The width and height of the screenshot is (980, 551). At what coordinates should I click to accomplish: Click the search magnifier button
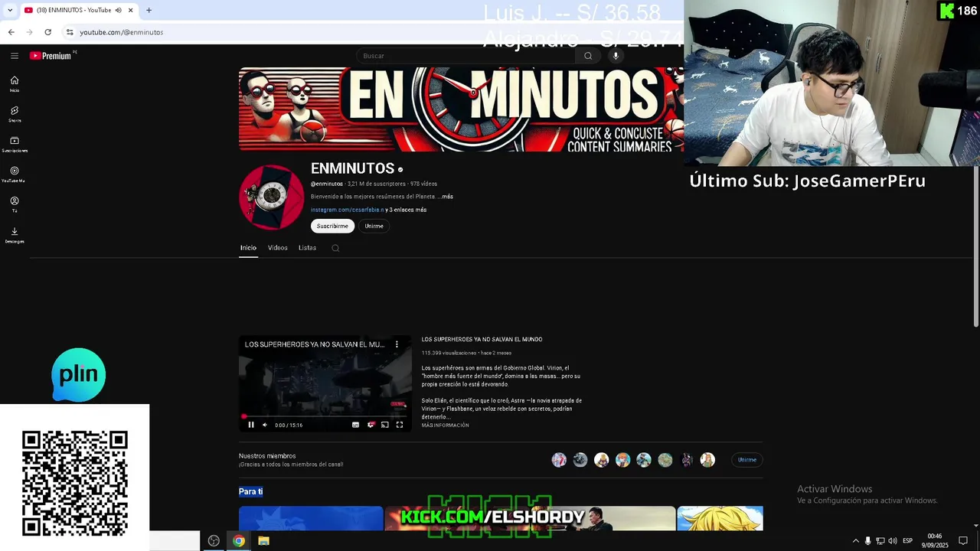click(588, 56)
